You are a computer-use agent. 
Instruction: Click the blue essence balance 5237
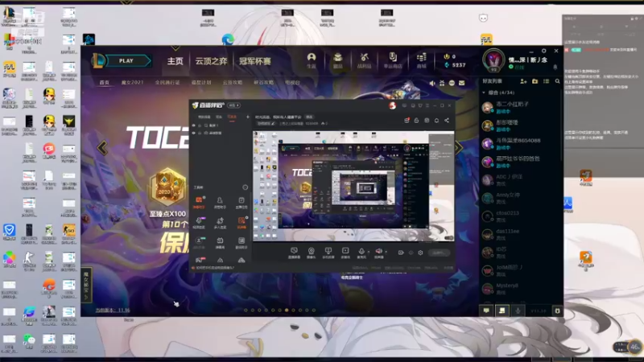(455, 65)
